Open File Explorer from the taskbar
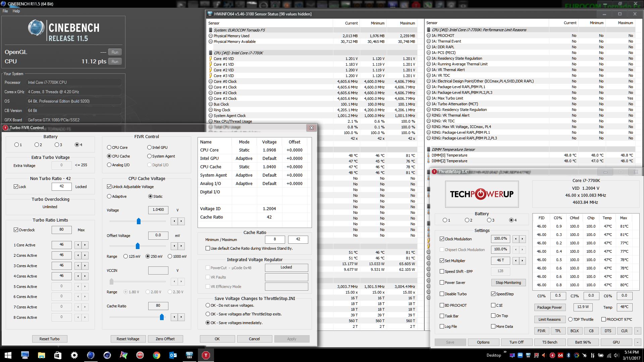Viewport: 644px width, 362px height. coord(41,355)
